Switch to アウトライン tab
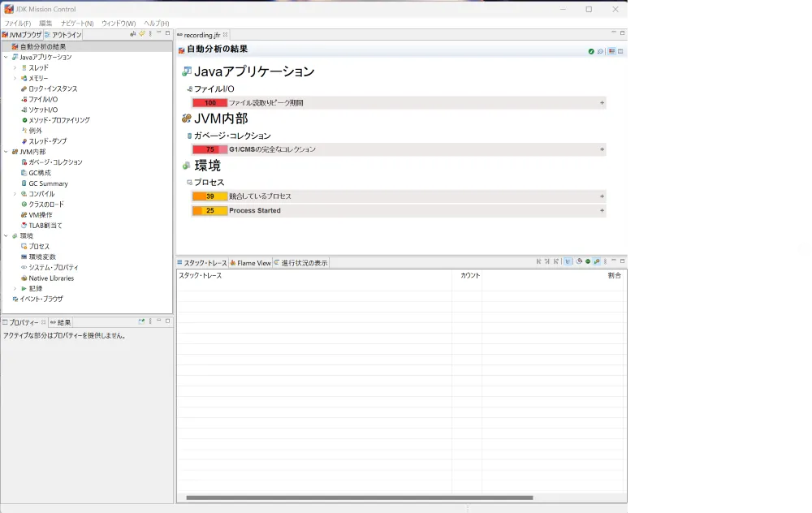Viewport: 812px width, 513px height. pyautogui.click(x=63, y=35)
